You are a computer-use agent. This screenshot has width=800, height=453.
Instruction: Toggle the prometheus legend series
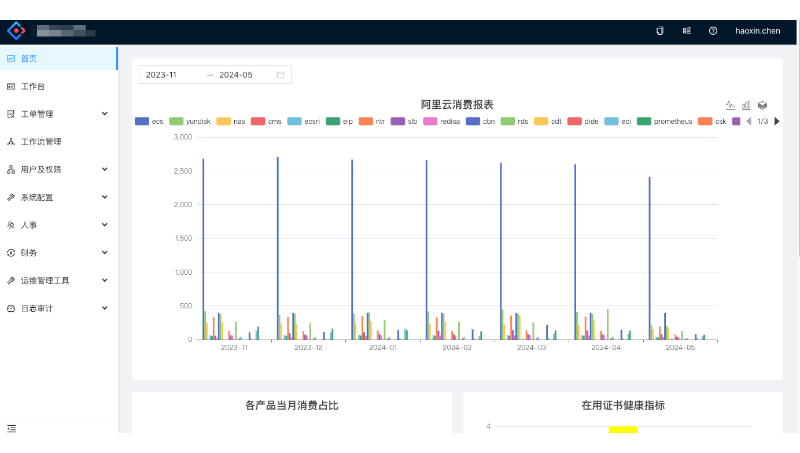click(x=665, y=121)
